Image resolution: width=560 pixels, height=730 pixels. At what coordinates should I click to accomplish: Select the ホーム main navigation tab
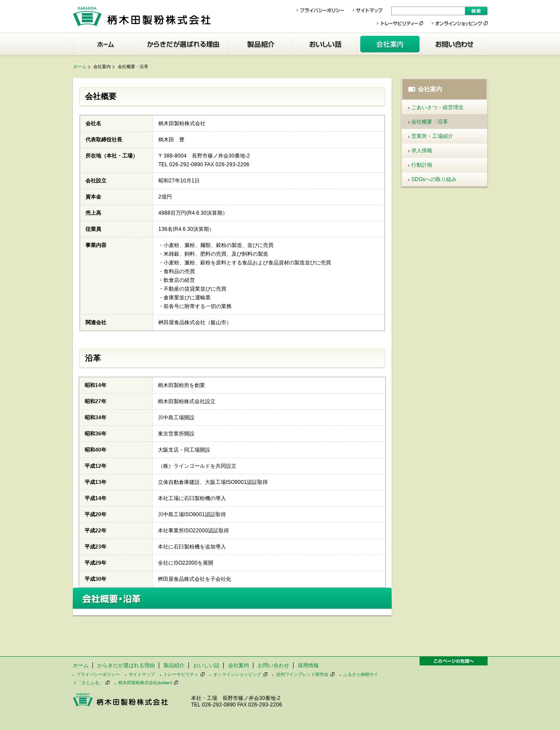point(105,44)
